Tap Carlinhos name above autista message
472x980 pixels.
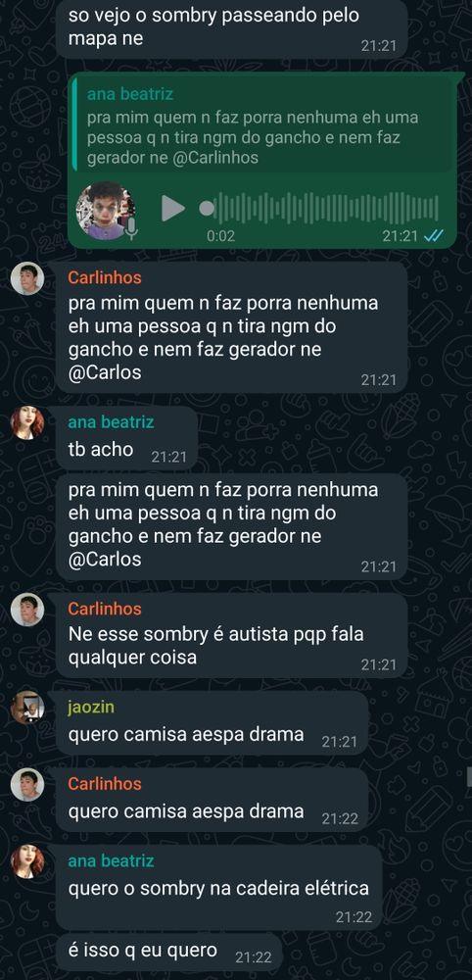click(104, 609)
